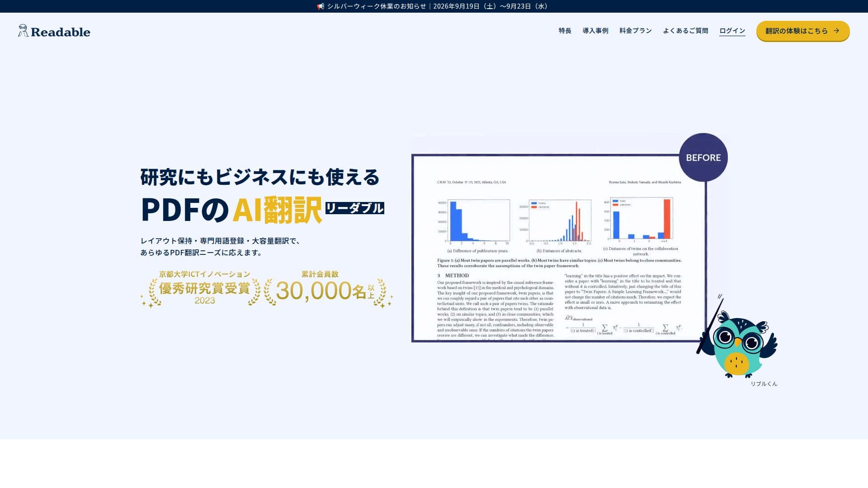Image resolution: width=868 pixels, height=488 pixels.
Task: Click 翻訳の体験はこちら button
Action: (803, 31)
